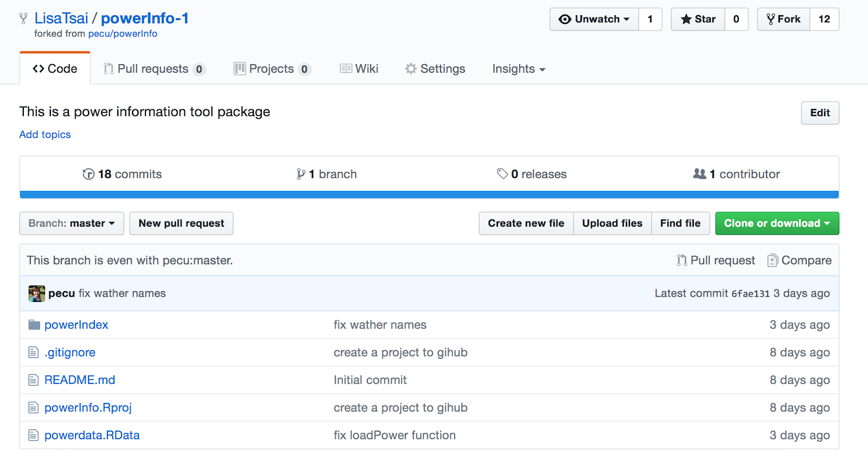Image resolution: width=868 pixels, height=456 pixels.
Task: Click the watchers count 1
Action: point(650,20)
